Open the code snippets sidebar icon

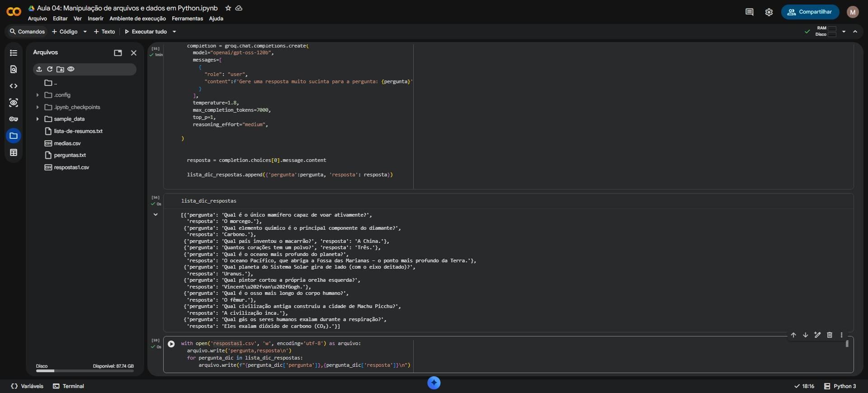point(14,86)
